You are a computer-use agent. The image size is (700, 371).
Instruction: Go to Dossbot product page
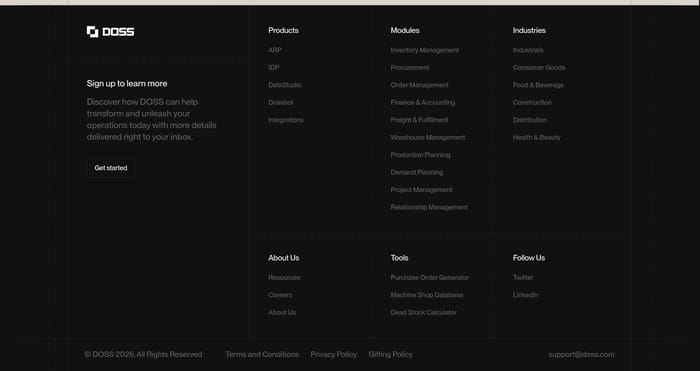pos(281,103)
